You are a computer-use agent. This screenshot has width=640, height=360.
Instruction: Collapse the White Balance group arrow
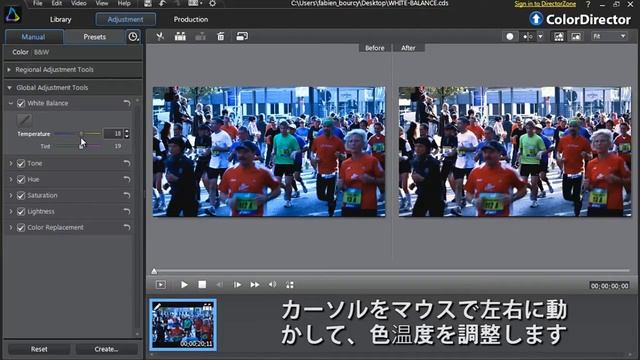click(x=11, y=103)
